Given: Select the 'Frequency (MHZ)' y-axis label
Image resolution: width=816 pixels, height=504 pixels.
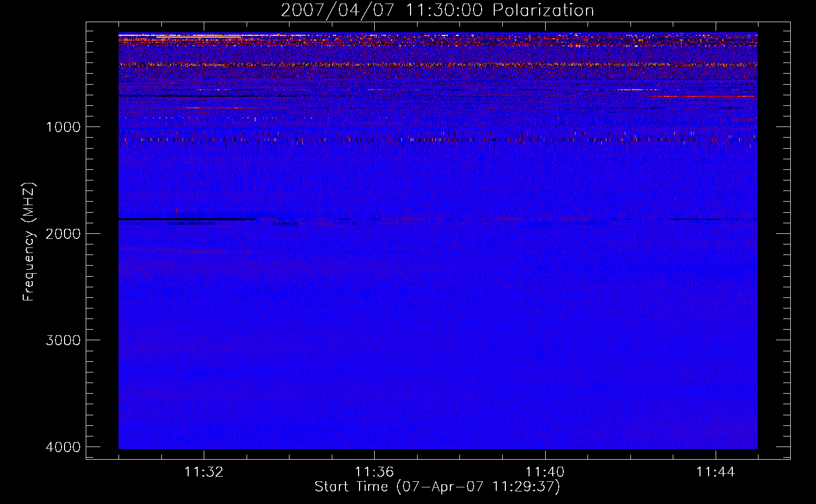Looking at the screenshot, I should click(x=29, y=241).
